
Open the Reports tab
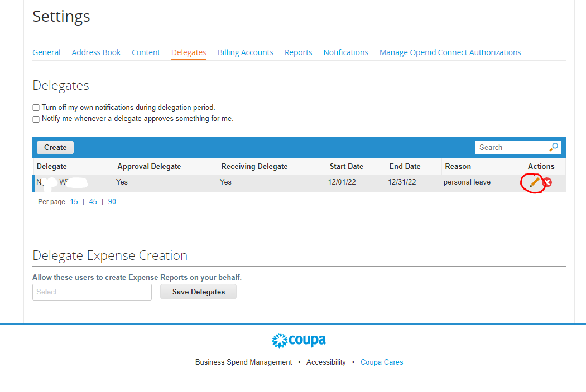[299, 52]
